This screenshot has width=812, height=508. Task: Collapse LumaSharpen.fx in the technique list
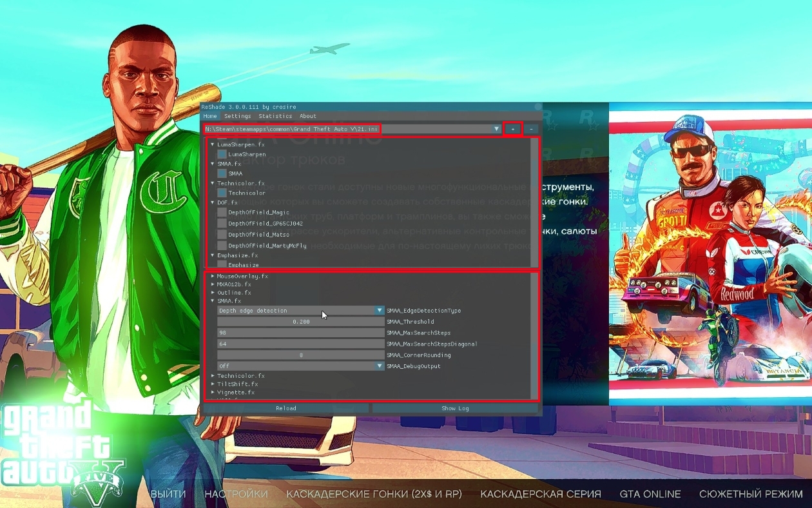[213, 145]
